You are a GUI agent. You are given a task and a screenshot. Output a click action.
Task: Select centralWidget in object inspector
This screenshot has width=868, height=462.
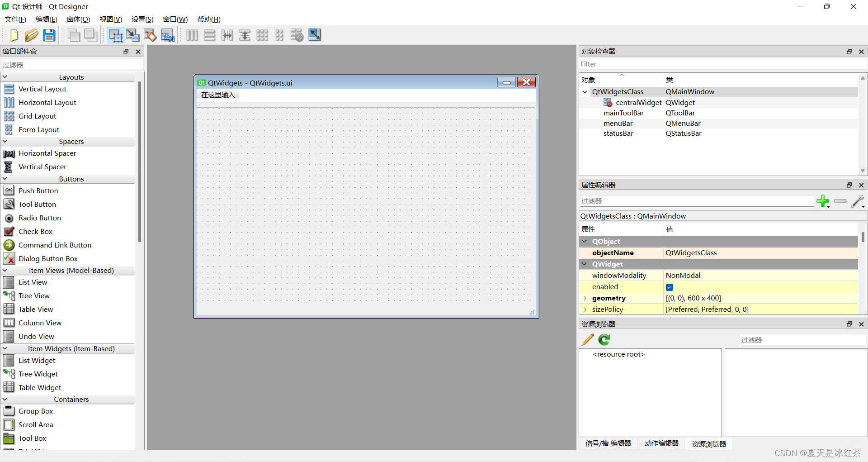click(638, 103)
